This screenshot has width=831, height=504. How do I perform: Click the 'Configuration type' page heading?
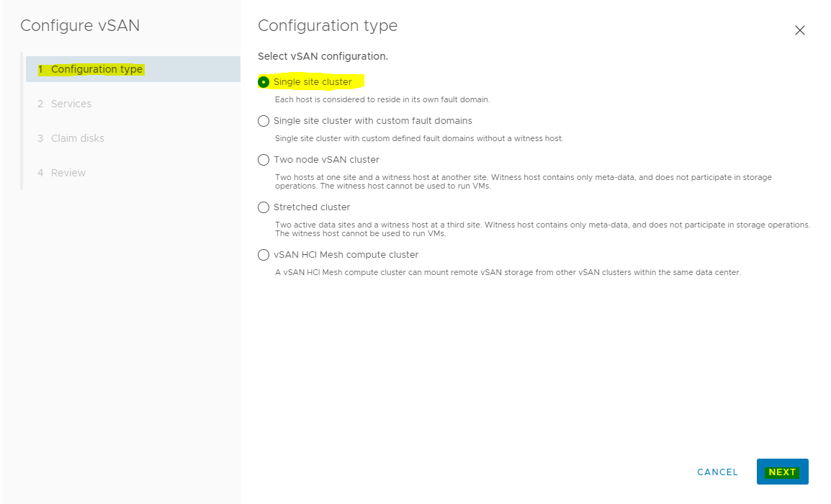328,25
